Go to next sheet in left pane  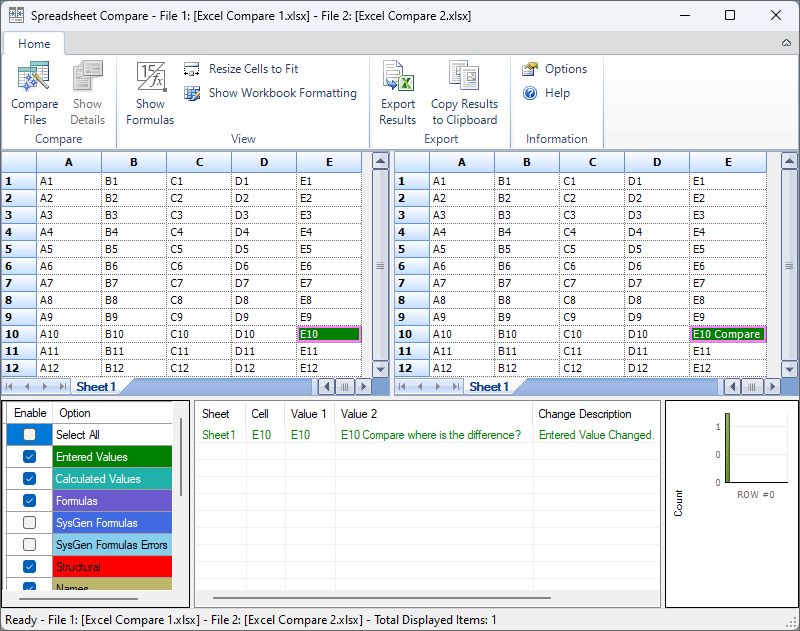[x=45, y=387]
